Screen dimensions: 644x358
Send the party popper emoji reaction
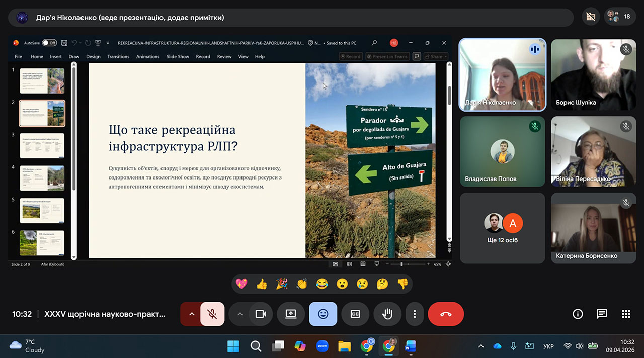tap(282, 284)
